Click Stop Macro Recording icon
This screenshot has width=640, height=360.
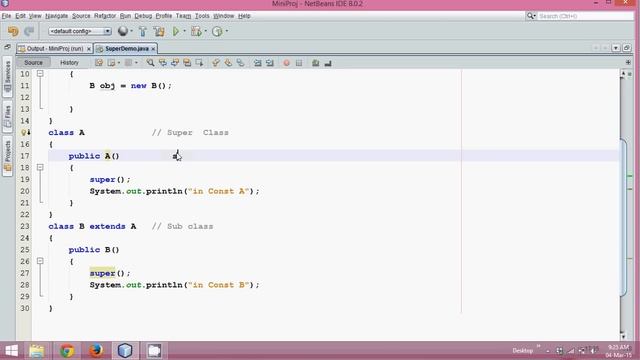point(299,63)
